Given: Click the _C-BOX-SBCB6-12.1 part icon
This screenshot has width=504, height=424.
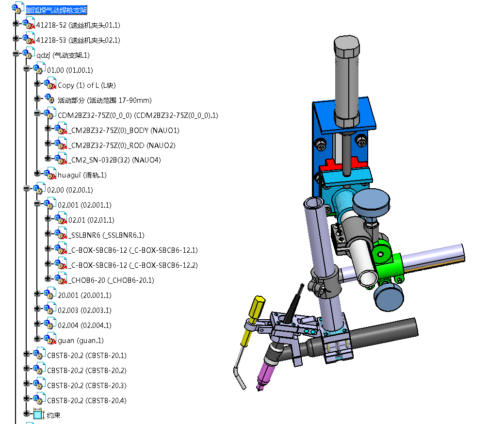Looking at the screenshot, I should pyautogui.click(x=61, y=248).
